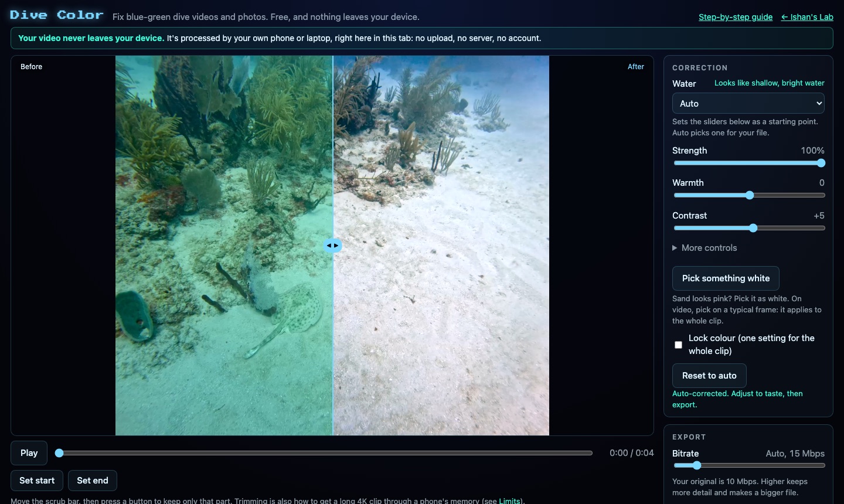
Task: Click the After label on the preview
Action: click(x=635, y=67)
